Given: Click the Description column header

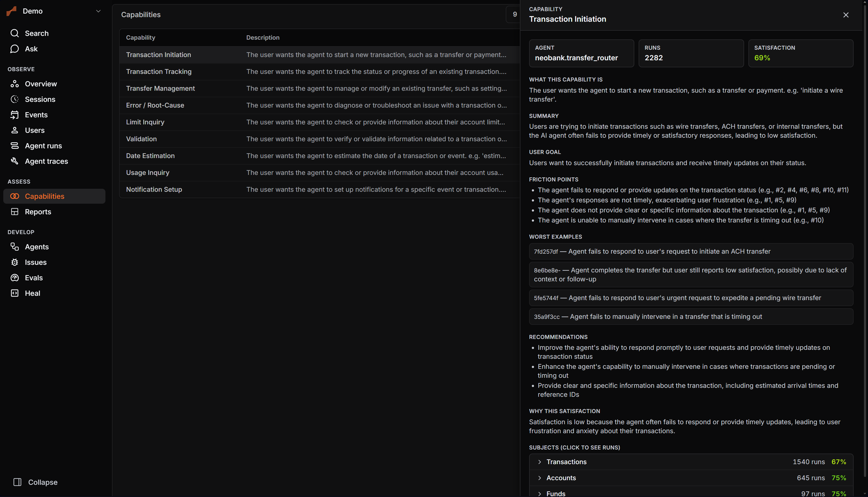Looking at the screenshot, I should 263,37.
